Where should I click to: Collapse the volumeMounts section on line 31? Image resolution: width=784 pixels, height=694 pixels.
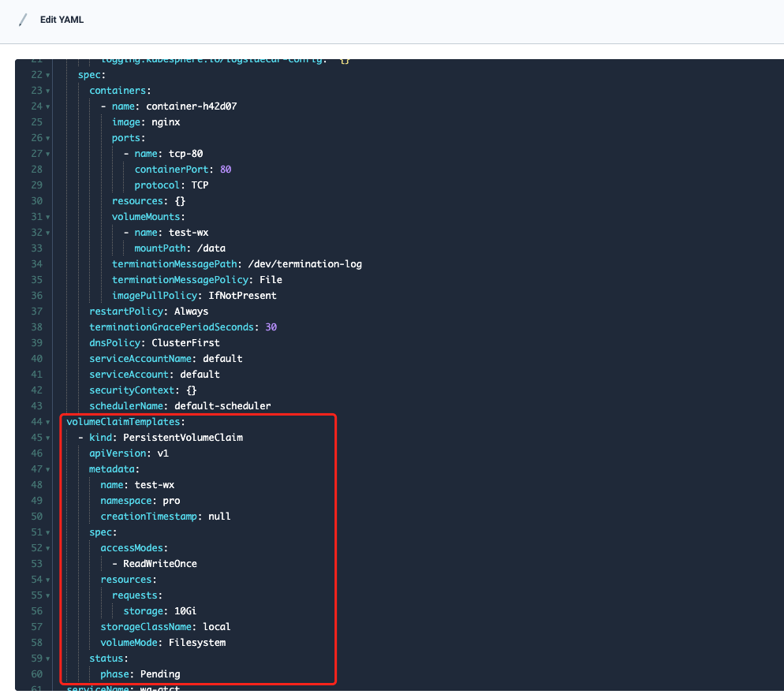point(46,216)
